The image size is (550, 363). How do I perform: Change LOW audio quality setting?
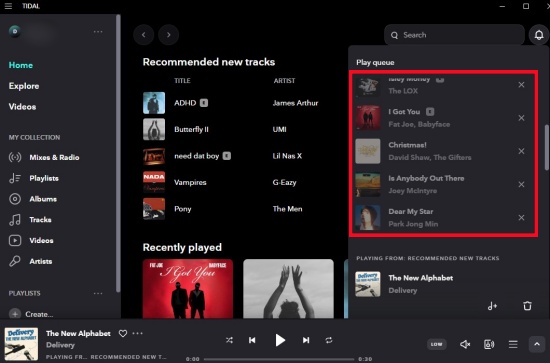pyautogui.click(x=437, y=344)
